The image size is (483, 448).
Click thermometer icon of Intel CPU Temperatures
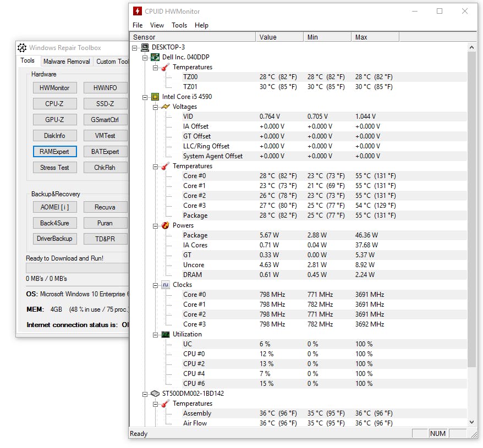click(x=166, y=166)
